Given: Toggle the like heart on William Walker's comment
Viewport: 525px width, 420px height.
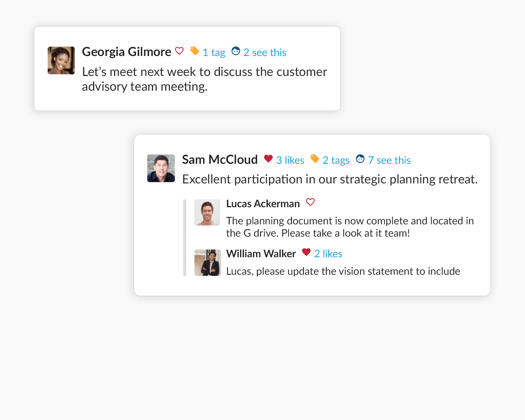Looking at the screenshot, I should 307,252.
